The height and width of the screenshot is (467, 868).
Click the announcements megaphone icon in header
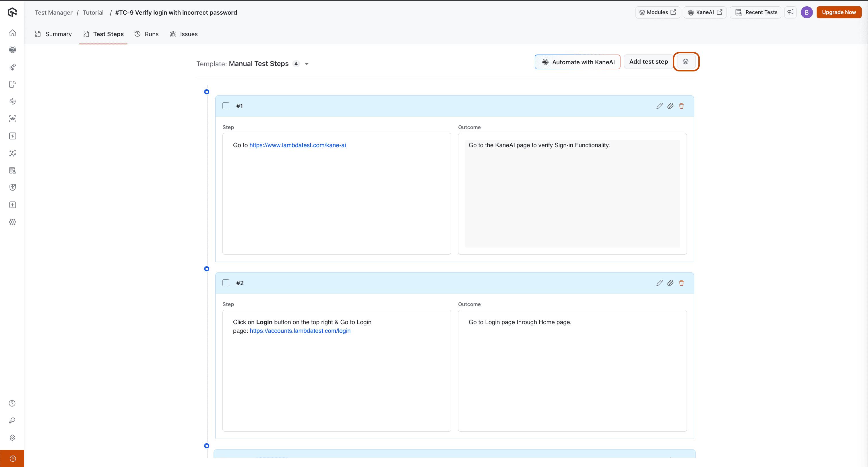click(x=790, y=12)
